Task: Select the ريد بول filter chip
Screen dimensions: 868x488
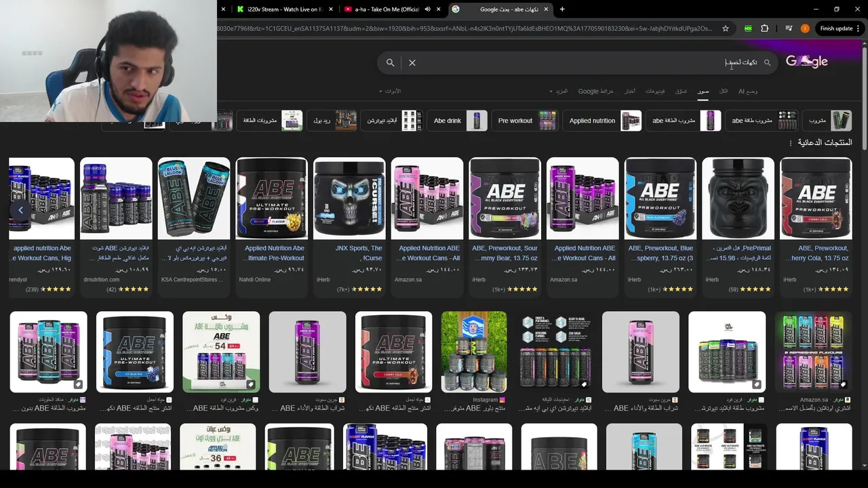Action: (x=332, y=121)
